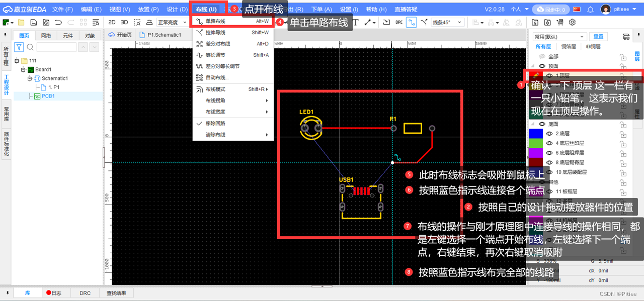Click the filter funnel icon in left panel
This screenshot has height=301, width=644.
19,47
